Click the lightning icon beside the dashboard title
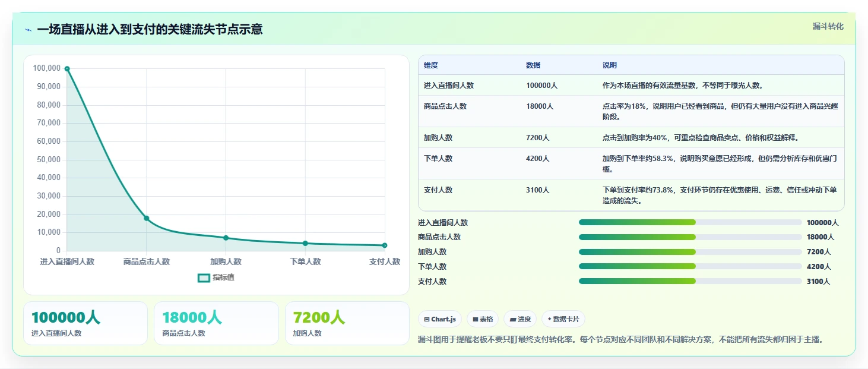Viewport: 868px width, 369px height. click(x=28, y=30)
